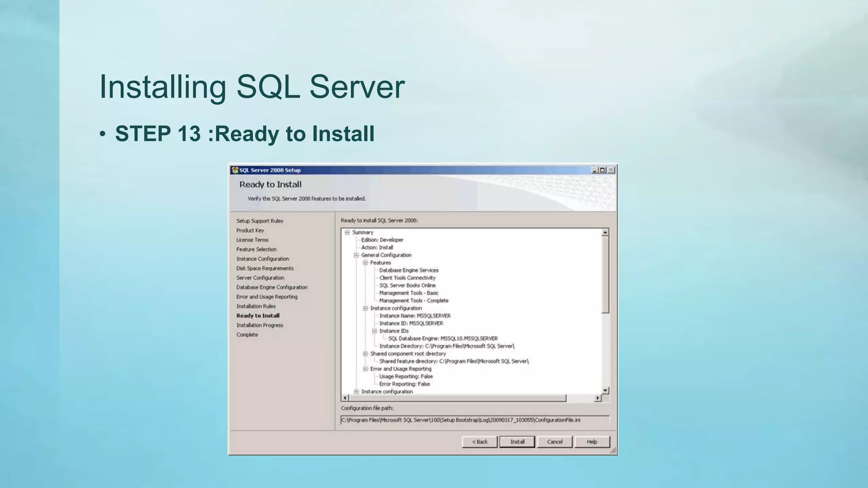The height and width of the screenshot is (488, 868).
Task: Select Complete step in sidebar
Action: pos(247,335)
